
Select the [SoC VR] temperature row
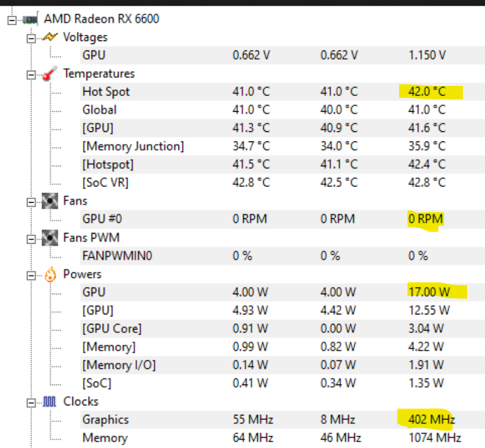click(x=282, y=182)
